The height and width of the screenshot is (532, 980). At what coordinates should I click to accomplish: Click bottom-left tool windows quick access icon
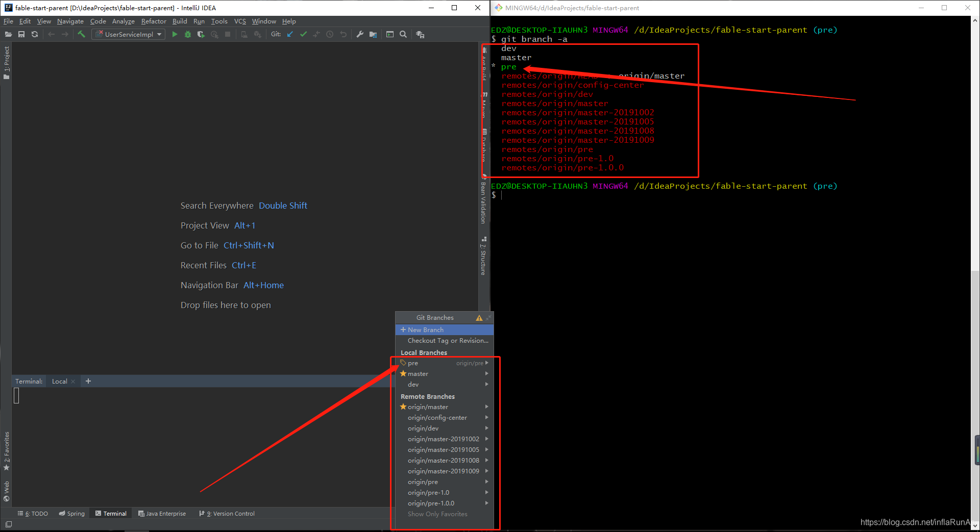coord(8,524)
